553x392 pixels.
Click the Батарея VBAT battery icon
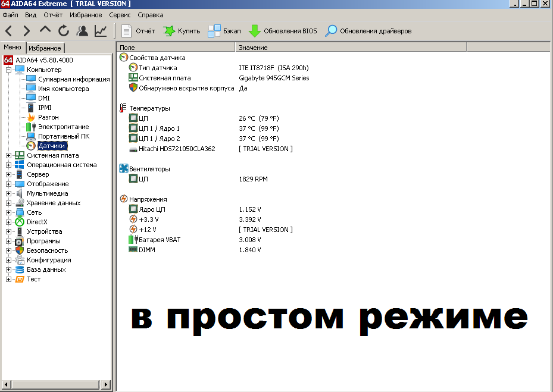(133, 239)
